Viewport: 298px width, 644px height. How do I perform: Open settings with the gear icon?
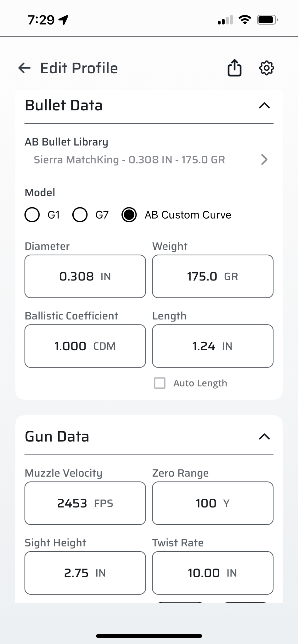tap(267, 68)
